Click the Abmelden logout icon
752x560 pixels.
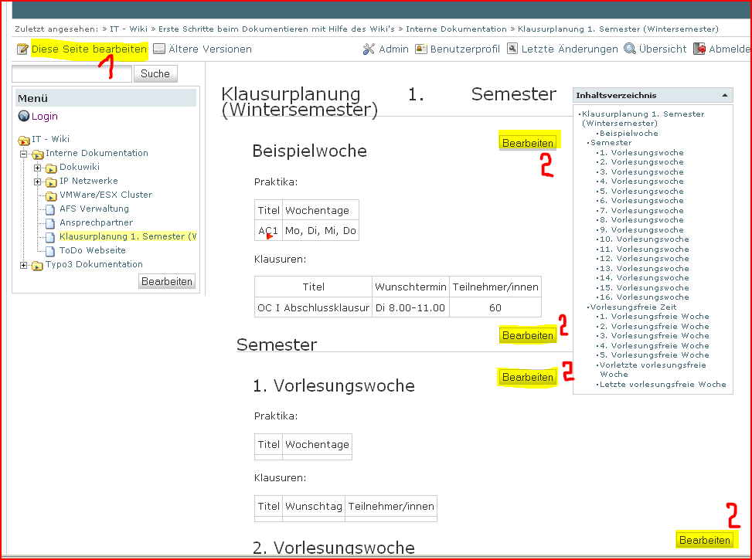click(699, 49)
